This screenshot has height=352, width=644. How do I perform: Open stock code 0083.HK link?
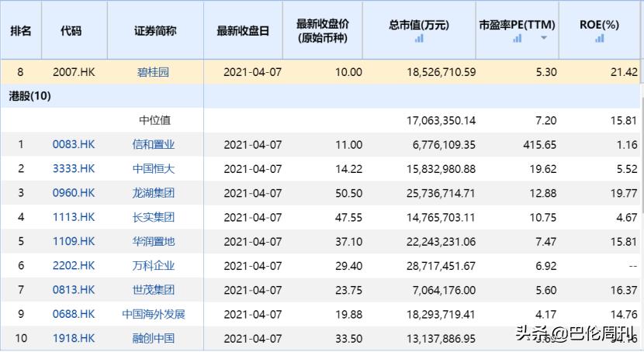click(x=74, y=144)
